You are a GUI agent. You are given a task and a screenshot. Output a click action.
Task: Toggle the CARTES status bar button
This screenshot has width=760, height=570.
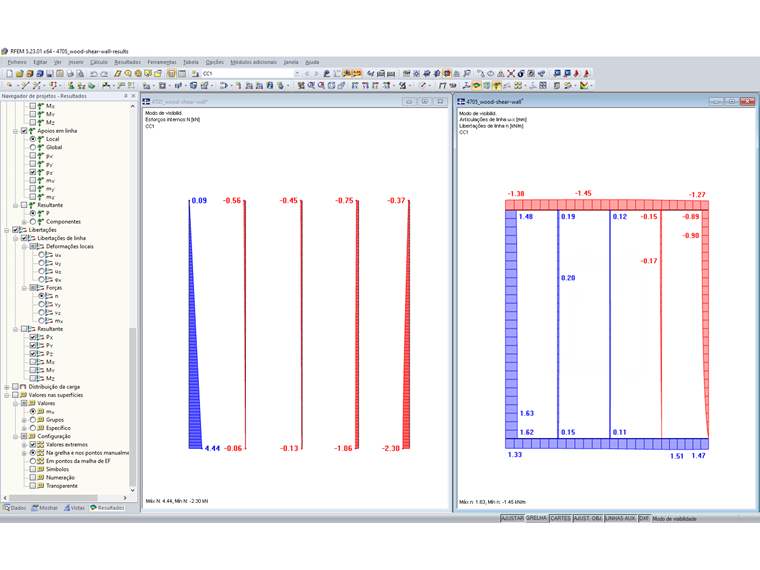tap(560, 518)
